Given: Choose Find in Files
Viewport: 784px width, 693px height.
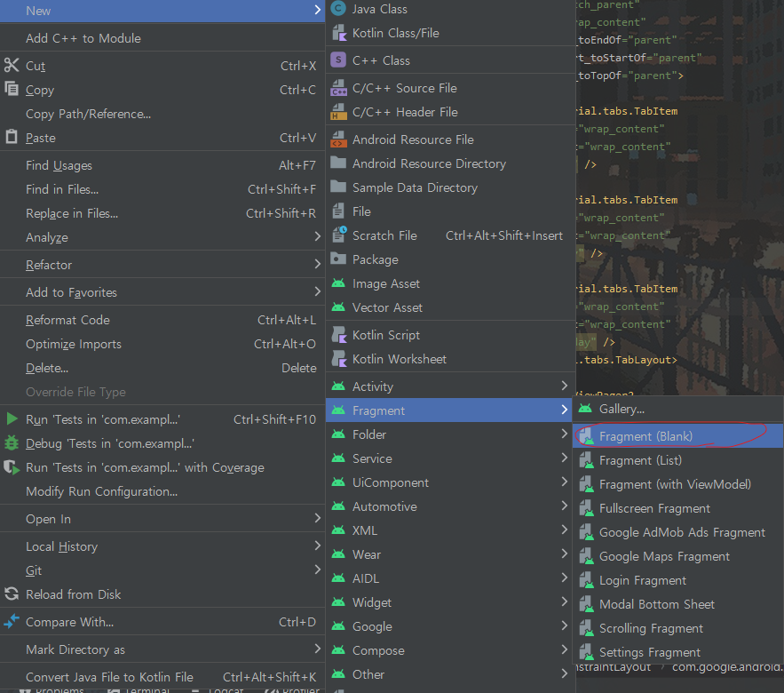Looking at the screenshot, I should tap(162, 189).
